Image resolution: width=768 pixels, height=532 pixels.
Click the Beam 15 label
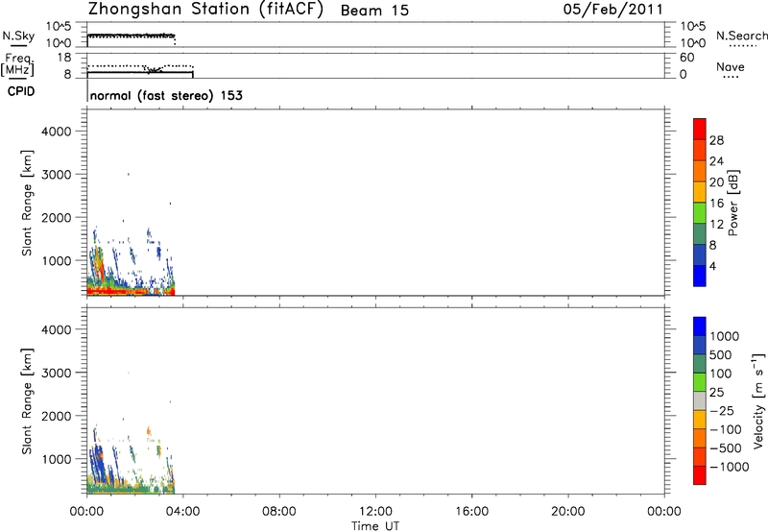click(374, 11)
